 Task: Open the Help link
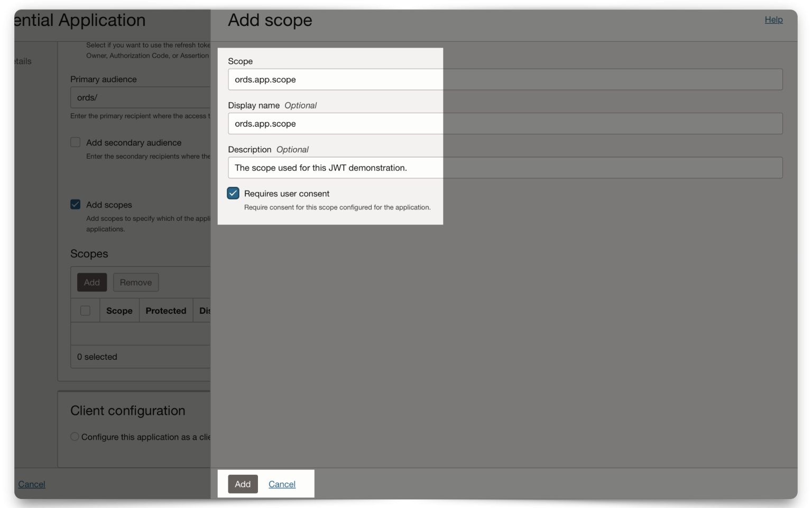(773, 20)
